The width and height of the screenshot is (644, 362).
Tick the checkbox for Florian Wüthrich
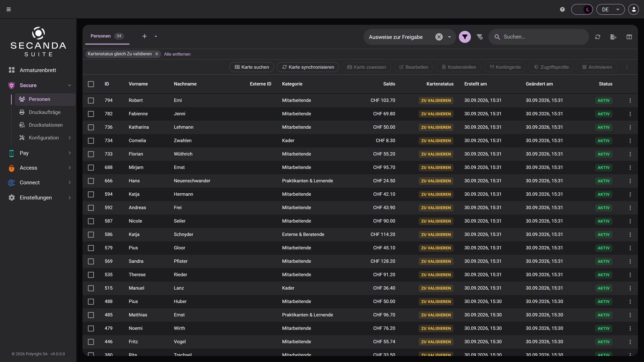tap(91, 154)
